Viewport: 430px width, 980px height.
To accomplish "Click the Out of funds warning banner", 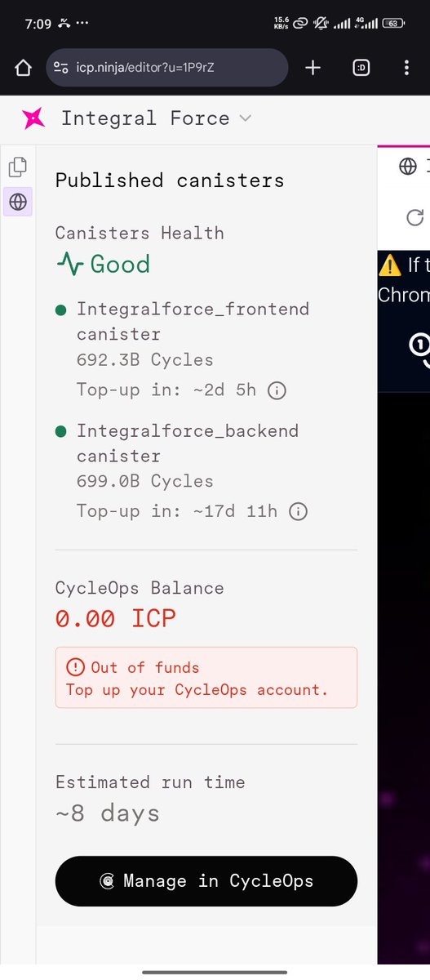I will click(x=206, y=678).
